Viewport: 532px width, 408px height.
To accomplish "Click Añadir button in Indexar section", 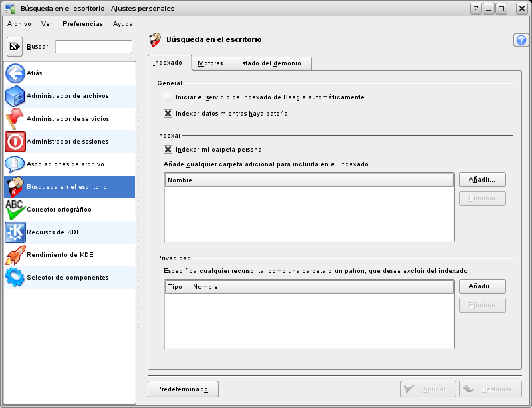I will [482, 180].
